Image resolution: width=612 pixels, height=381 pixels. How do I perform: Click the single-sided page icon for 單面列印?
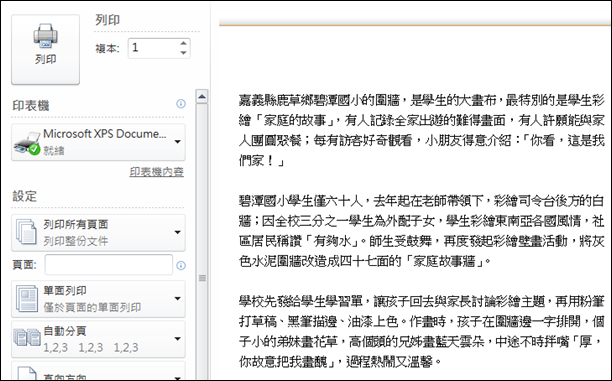tap(27, 299)
